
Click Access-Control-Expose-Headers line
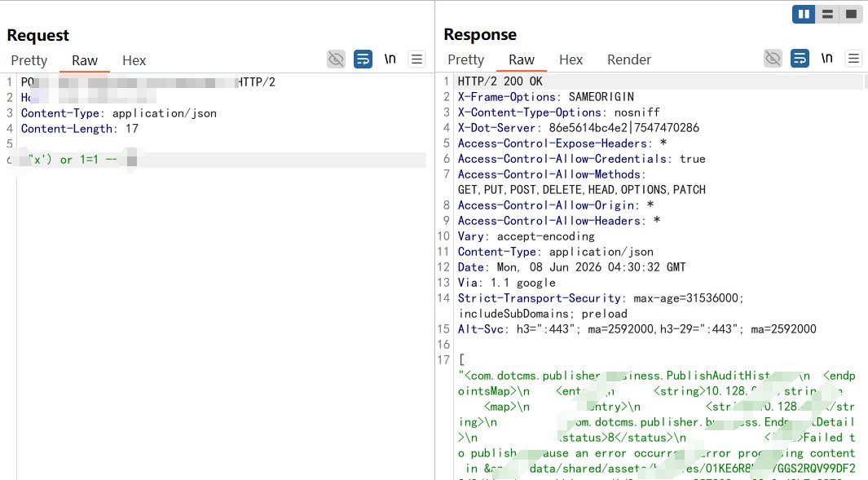pos(562,143)
